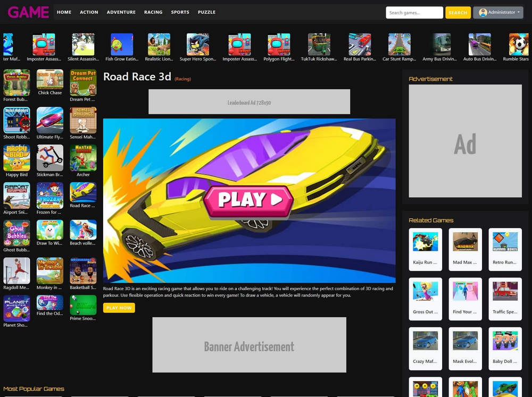The height and width of the screenshot is (397, 532).
Task: Select the Find Your related game card
Action: pos(465,299)
